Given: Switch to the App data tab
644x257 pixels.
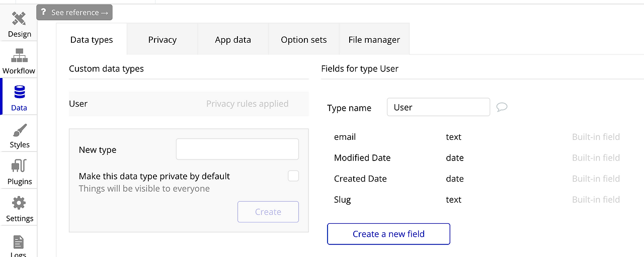Looking at the screenshot, I should [232, 40].
